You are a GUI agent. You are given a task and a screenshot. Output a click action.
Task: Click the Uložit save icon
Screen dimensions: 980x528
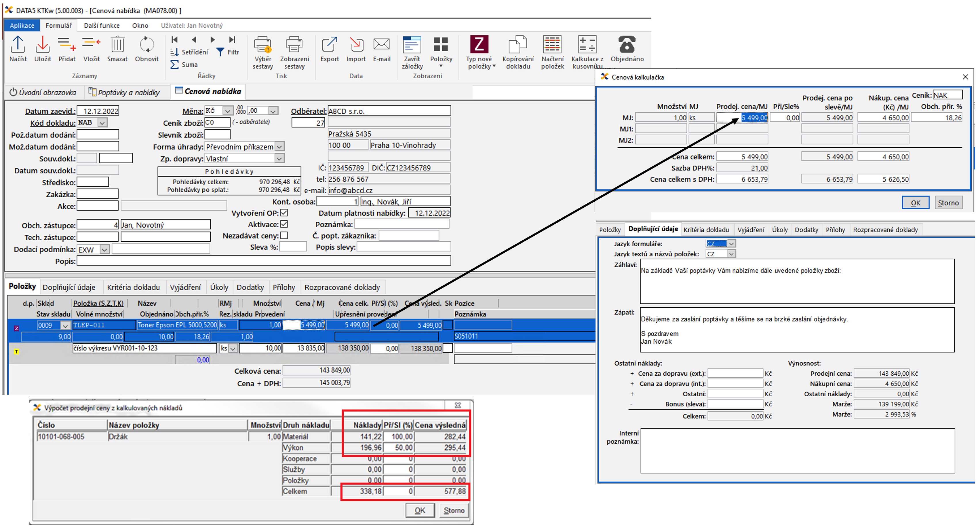pyautogui.click(x=42, y=45)
